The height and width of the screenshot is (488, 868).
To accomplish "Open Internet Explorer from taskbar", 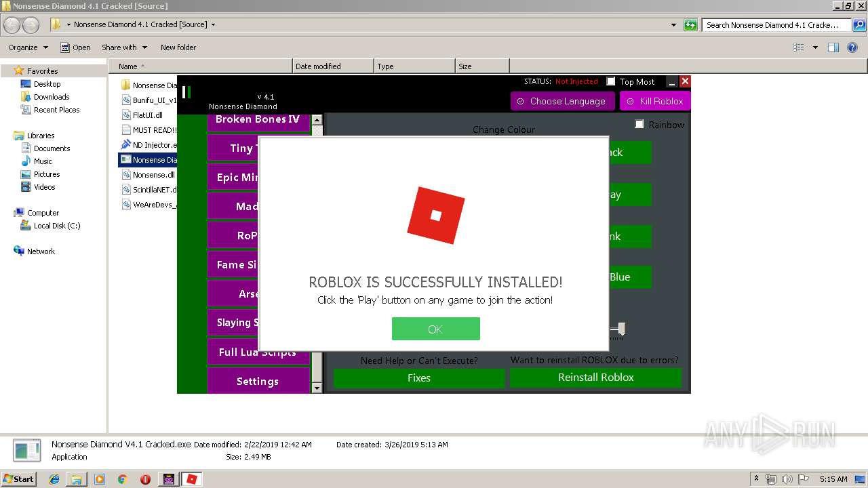I will click(54, 479).
